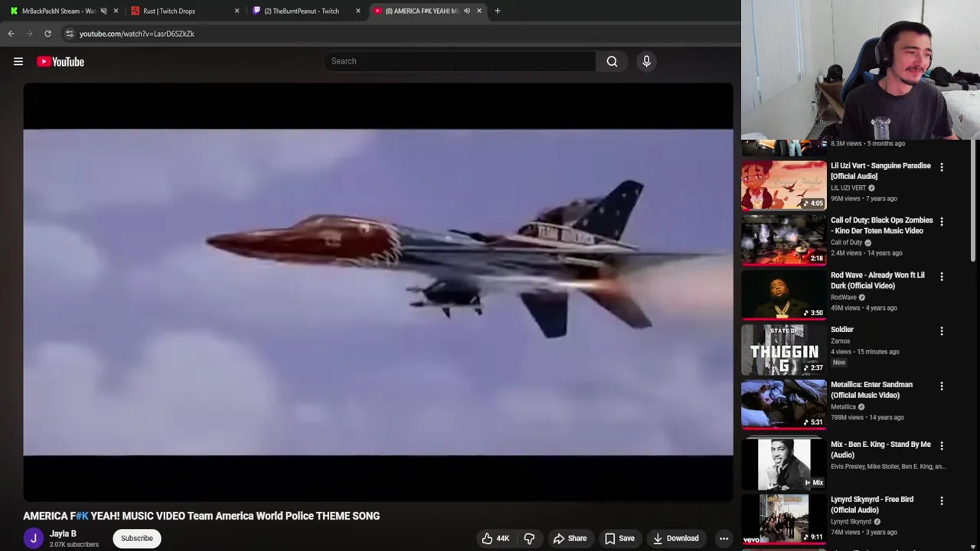Open options menu for Sanguine Paradise video
Screen dimensions: 980x551
click(x=942, y=167)
